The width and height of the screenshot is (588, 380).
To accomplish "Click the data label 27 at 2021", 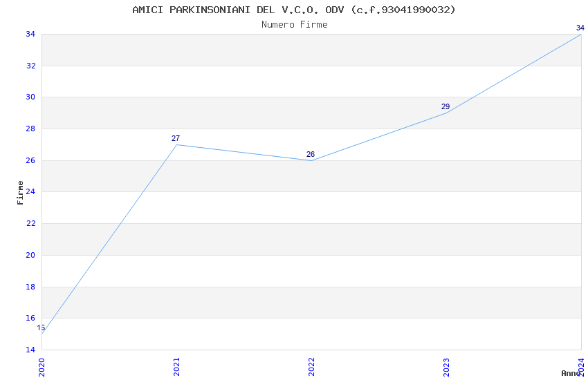I will click(x=176, y=138).
